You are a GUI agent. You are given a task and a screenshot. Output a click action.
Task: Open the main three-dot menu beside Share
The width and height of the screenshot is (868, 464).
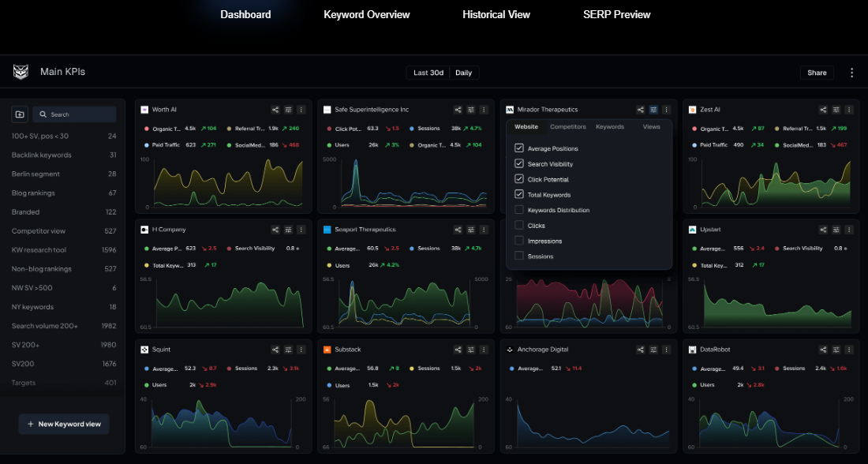(x=851, y=73)
